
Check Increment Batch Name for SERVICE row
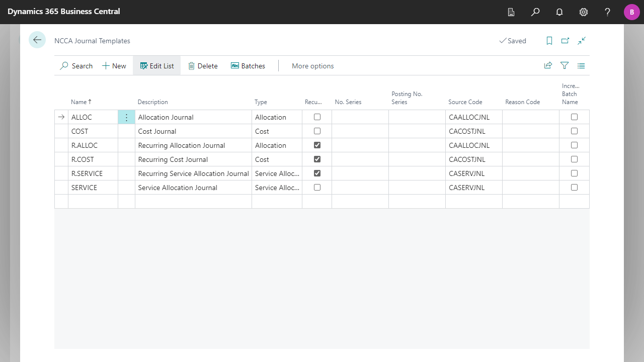574,187
